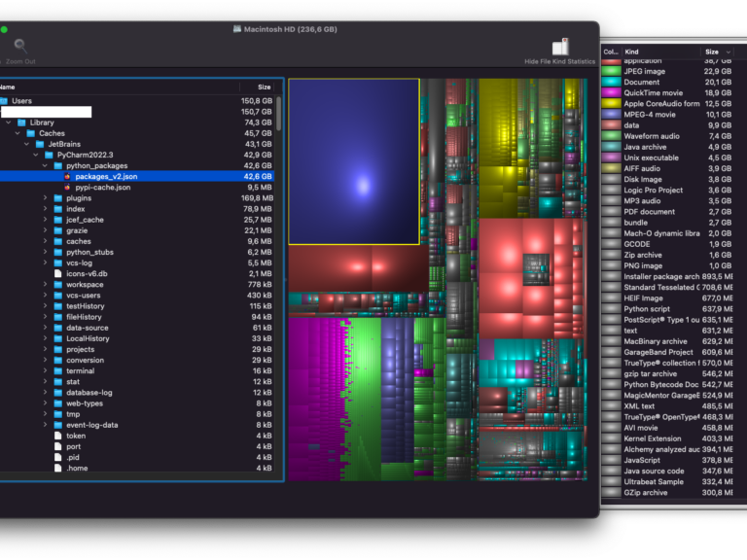This screenshot has height=560, width=747.
Task: Expand the plugins folder
Action: point(45,198)
